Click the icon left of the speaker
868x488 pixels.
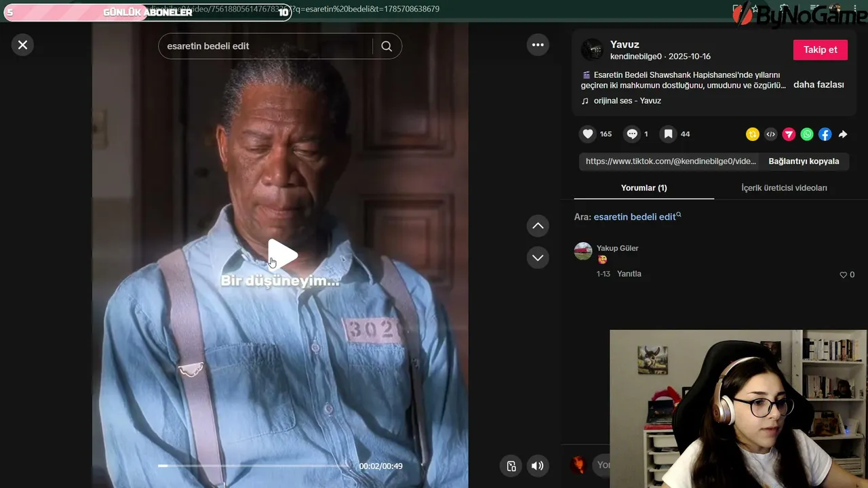click(511, 466)
